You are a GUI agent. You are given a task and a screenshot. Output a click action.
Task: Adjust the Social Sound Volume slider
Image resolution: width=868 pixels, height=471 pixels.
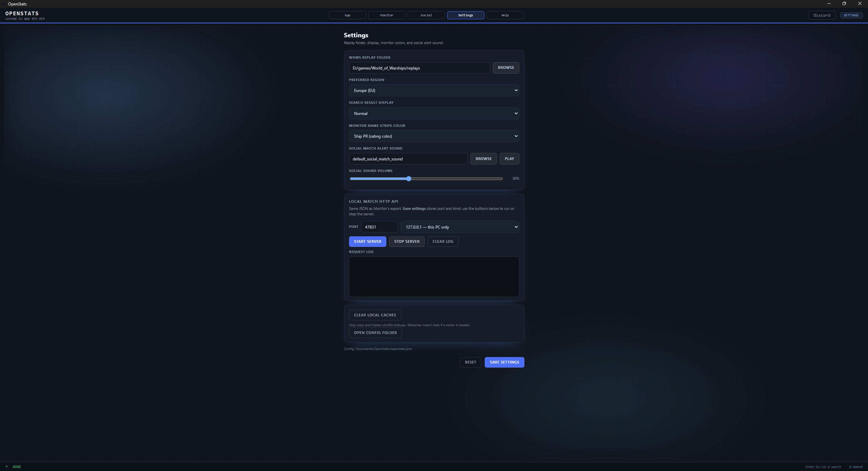coord(408,178)
